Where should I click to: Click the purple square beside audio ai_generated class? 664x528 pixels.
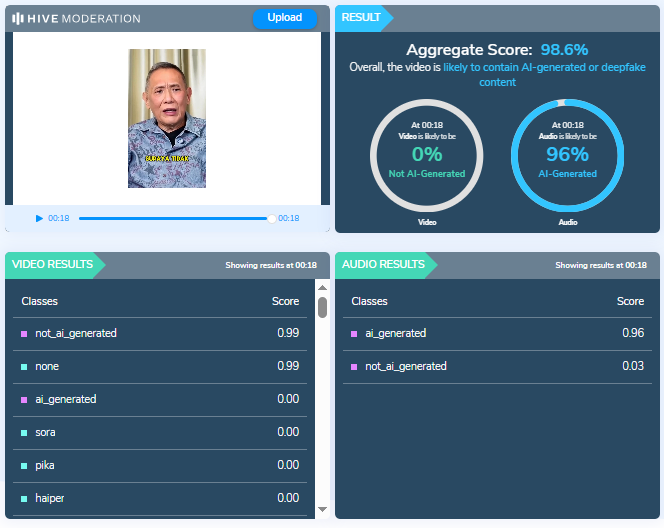353,334
